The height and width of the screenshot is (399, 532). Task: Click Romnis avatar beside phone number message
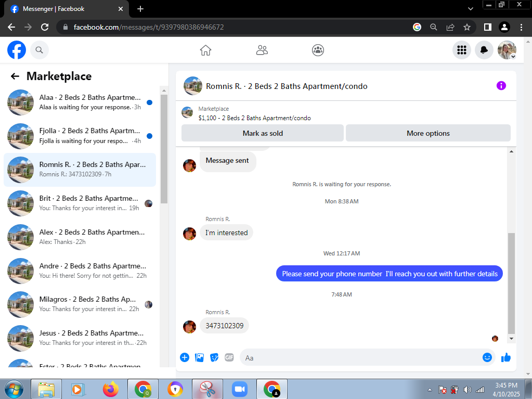click(190, 327)
